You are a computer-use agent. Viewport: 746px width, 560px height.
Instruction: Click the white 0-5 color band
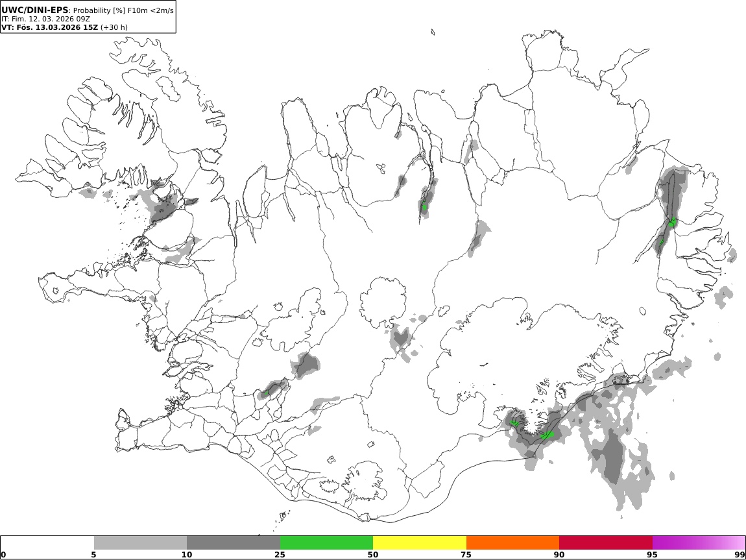47,542
